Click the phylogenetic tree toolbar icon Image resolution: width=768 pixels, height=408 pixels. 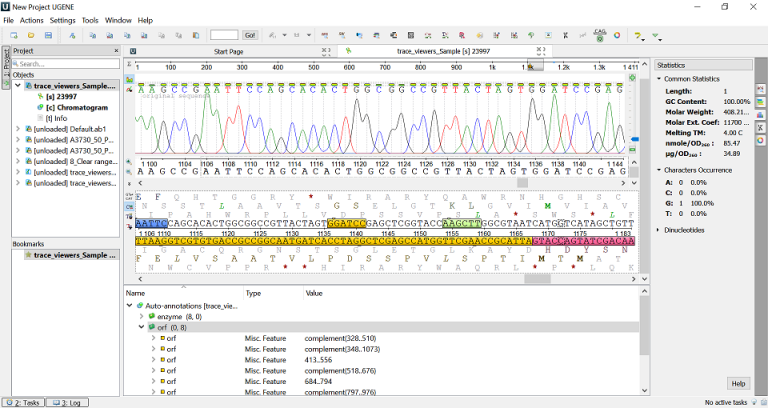pos(531,35)
